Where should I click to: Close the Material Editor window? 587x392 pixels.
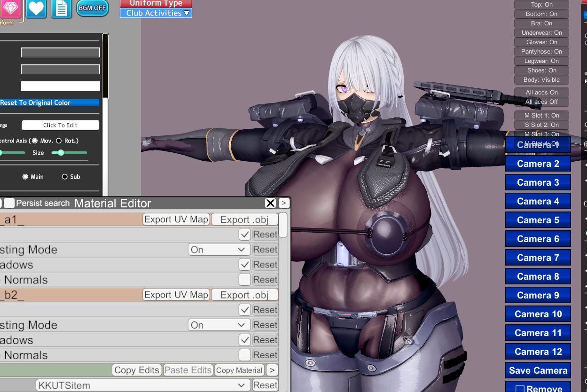tap(270, 203)
